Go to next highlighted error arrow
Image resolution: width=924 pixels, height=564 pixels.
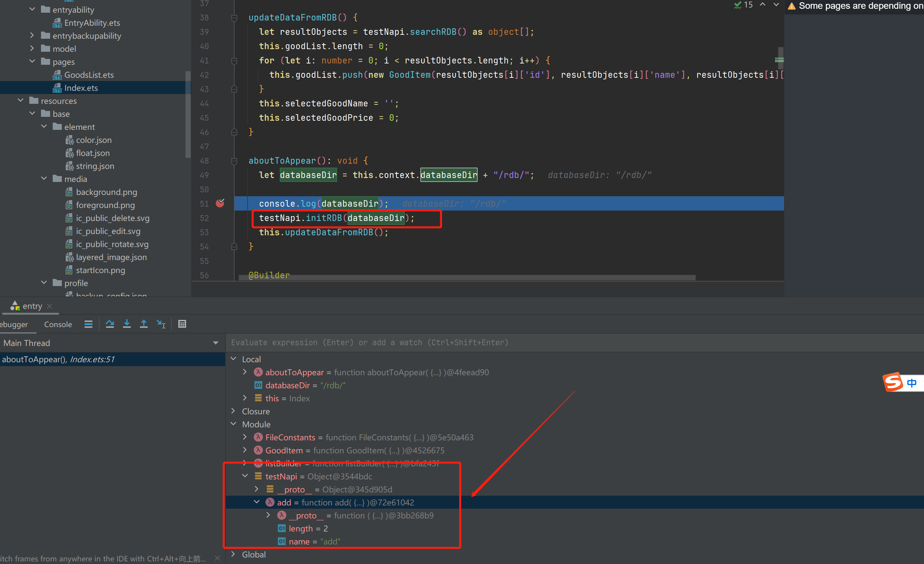[x=776, y=5]
